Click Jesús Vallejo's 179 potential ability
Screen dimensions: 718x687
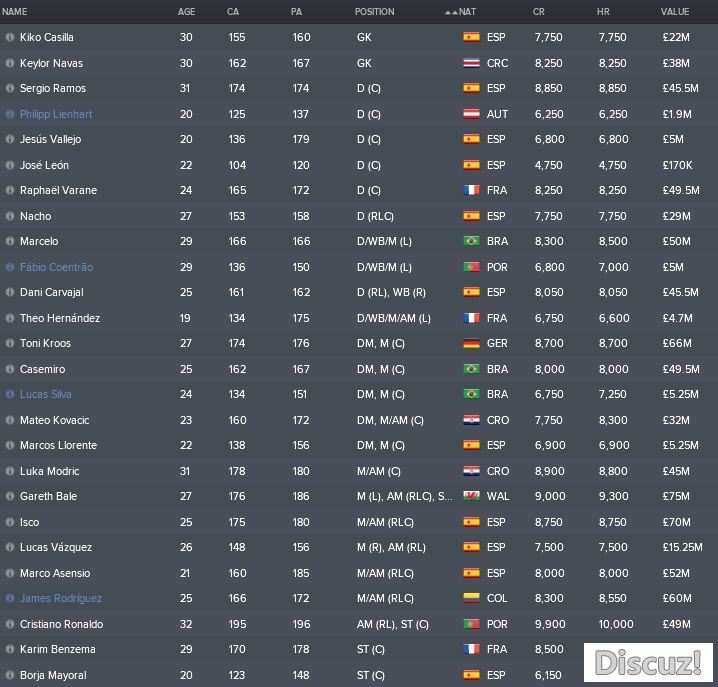(301, 139)
